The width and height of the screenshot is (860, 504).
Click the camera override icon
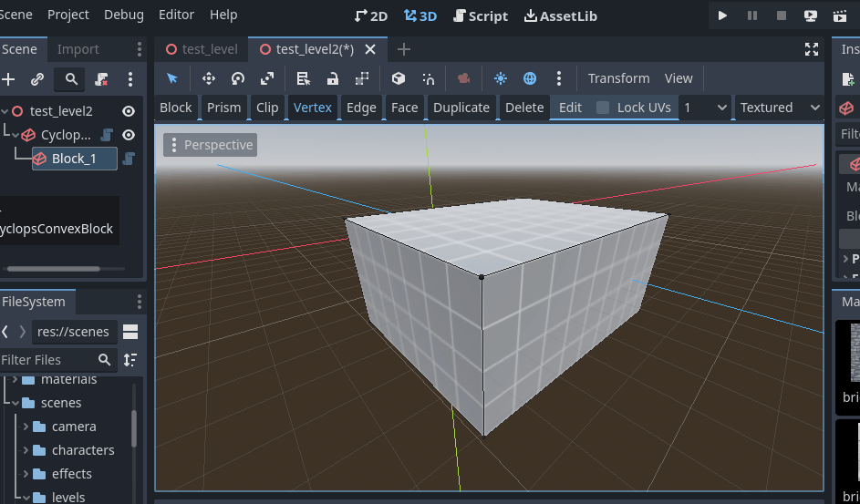click(463, 78)
